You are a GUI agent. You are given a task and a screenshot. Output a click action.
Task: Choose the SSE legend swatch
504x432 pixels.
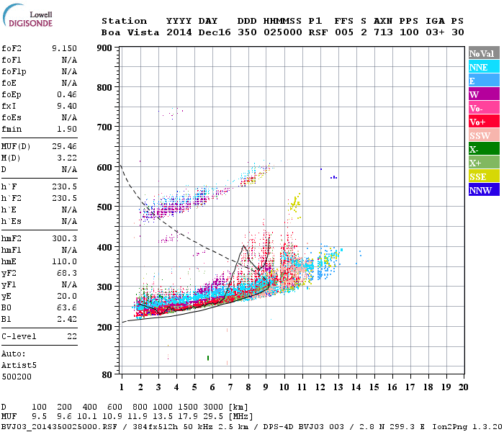point(484,176)
